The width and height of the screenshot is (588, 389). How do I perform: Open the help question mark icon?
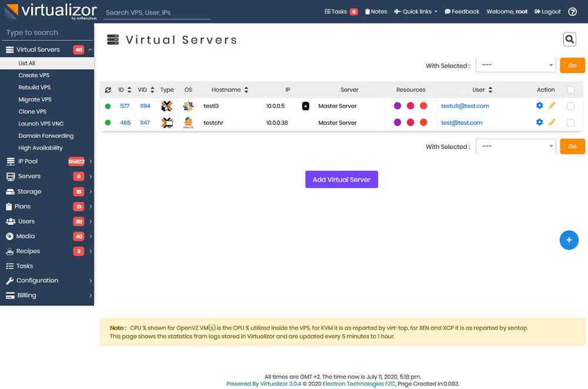[572, 11]
